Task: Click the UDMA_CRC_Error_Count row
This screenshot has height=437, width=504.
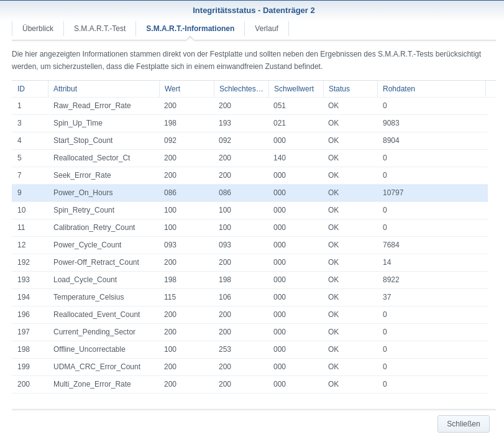Action: (x=96, y=367)
